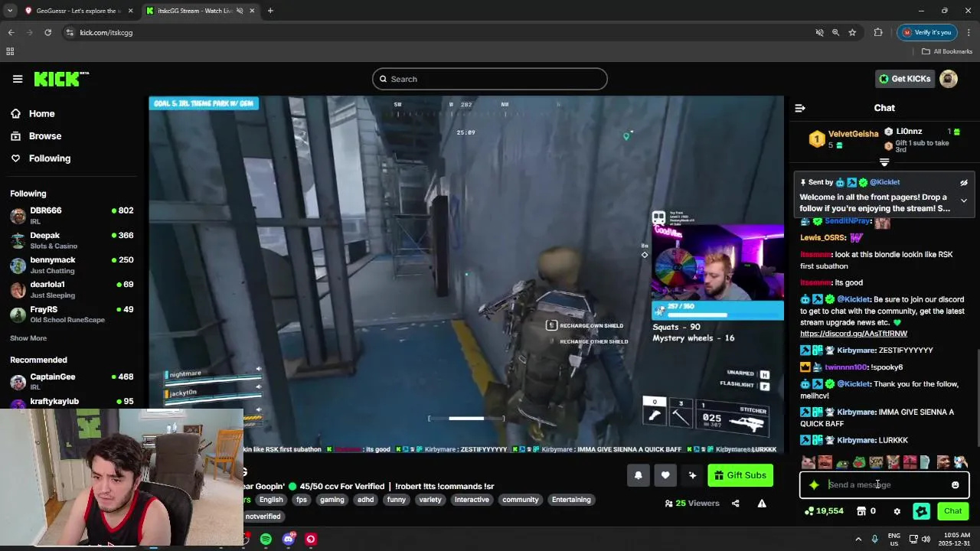This screenshot has width=980, height=551.
Task: Click the teal star button near Chat
Action: [x=922, y=511]
